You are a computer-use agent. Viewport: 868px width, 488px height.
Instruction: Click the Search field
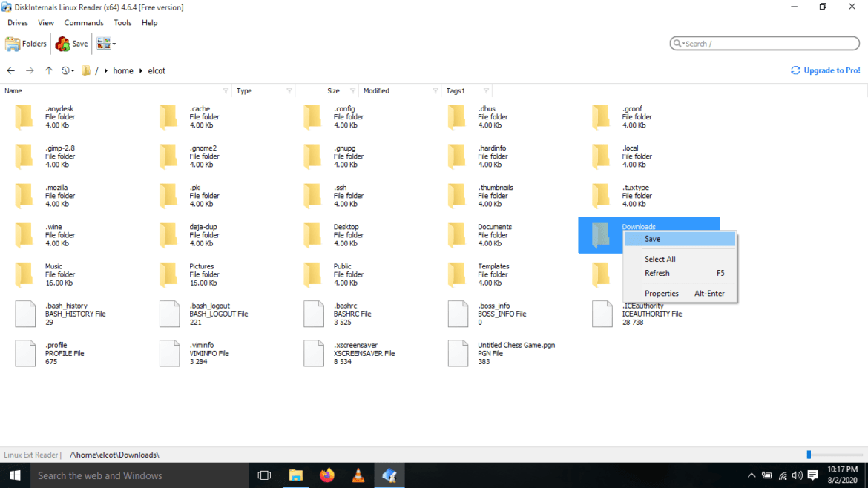pyautogui.click(x=764, y=43)
